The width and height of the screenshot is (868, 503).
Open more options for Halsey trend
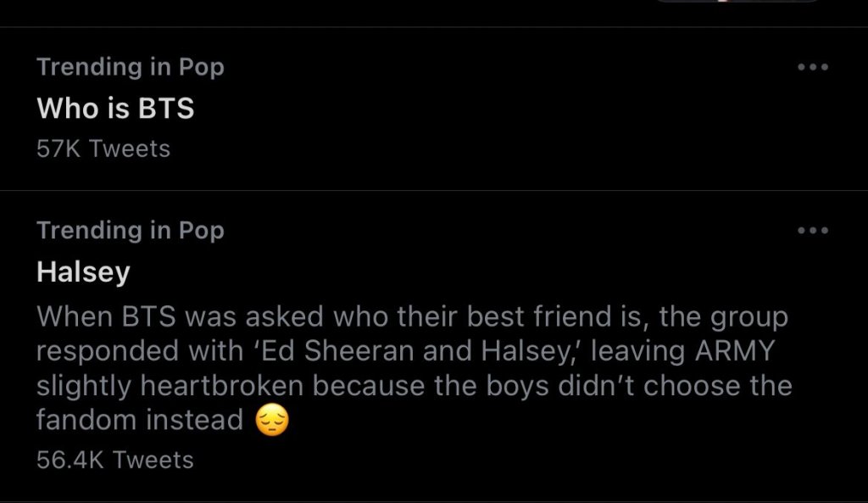[x=813, y=230]
